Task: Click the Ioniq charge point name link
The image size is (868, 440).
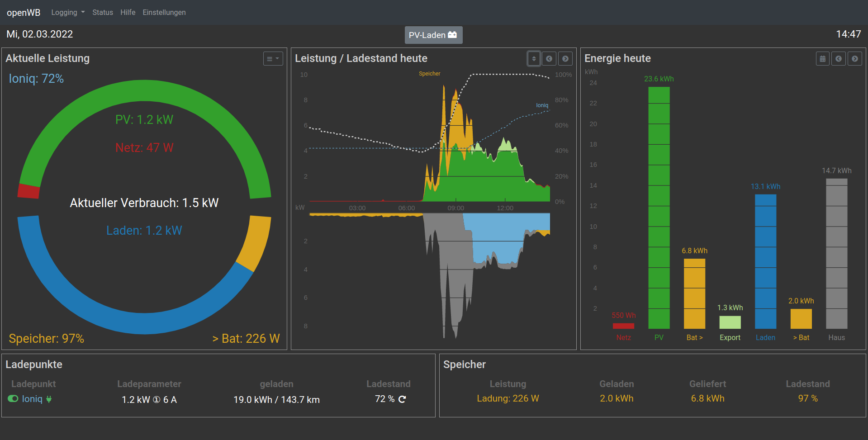Action: [32, 399]
